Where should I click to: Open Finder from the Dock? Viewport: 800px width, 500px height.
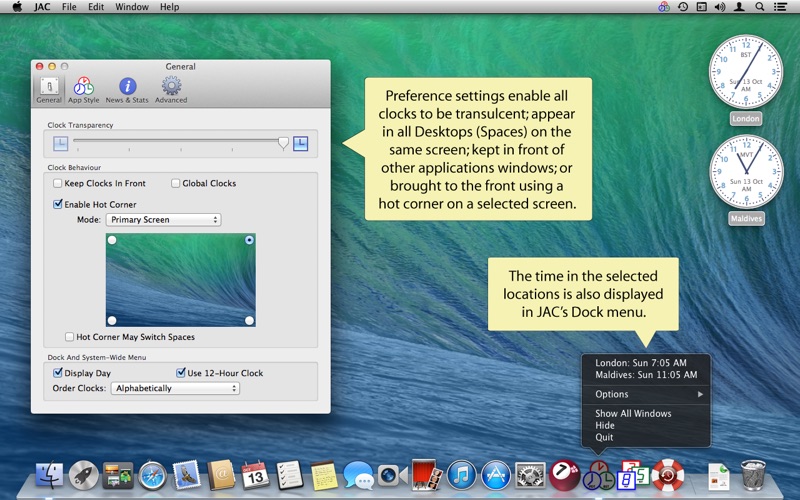tap(49, 476)
